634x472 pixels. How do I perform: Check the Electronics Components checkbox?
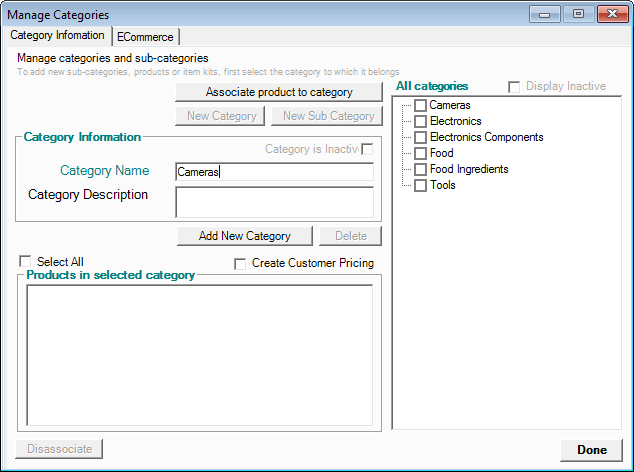(x=420, y=138)
